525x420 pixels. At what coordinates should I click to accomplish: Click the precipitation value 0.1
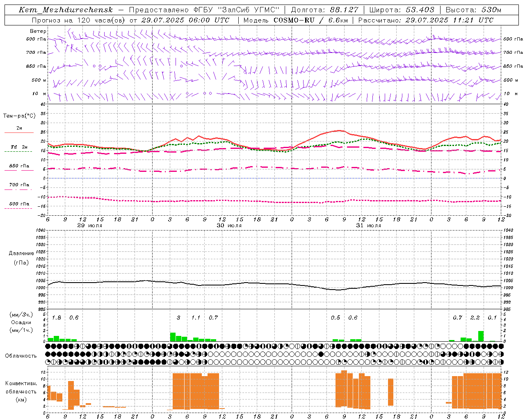coord(492,318)
